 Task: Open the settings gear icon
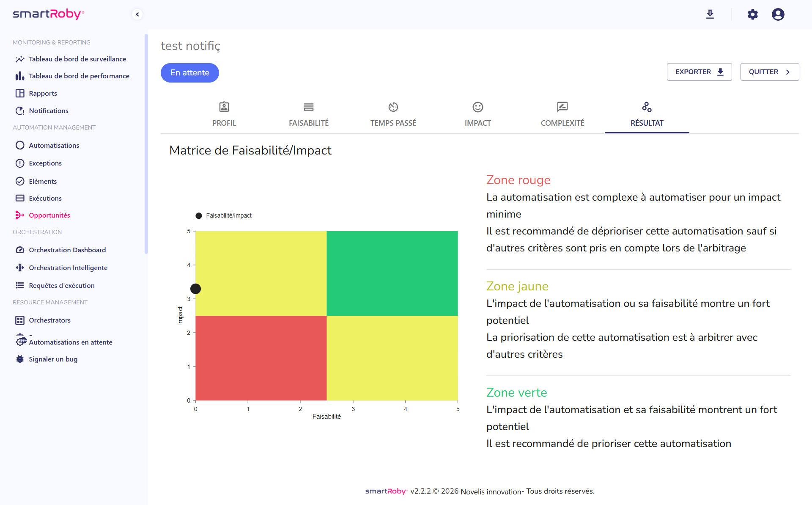point(753,14)
